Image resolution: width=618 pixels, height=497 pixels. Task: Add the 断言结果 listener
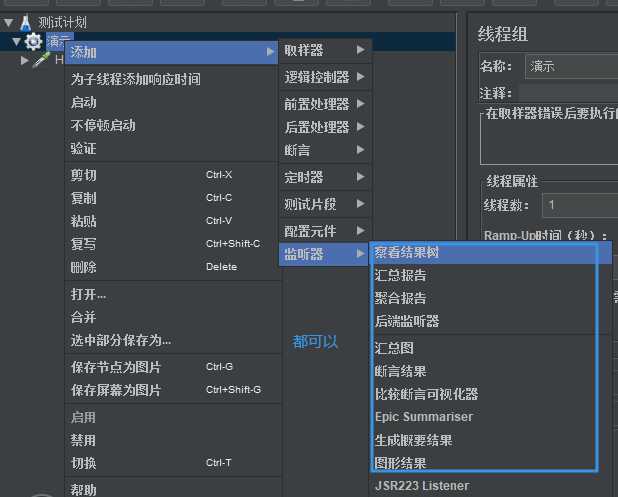pos(491,371)
